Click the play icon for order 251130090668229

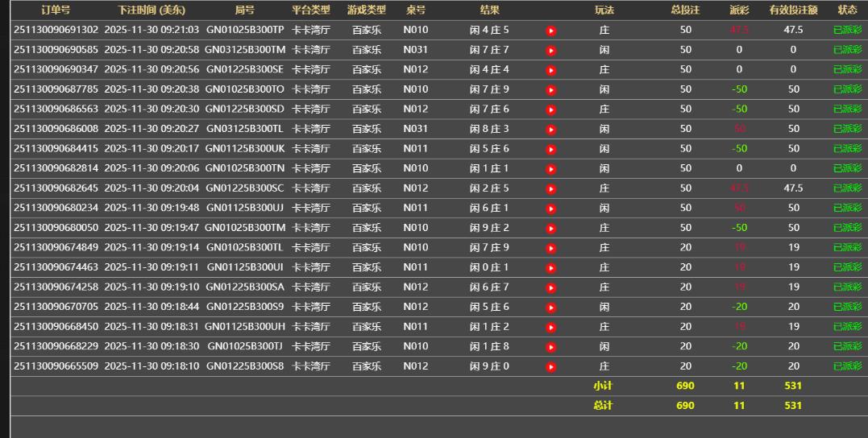(551, 346)
